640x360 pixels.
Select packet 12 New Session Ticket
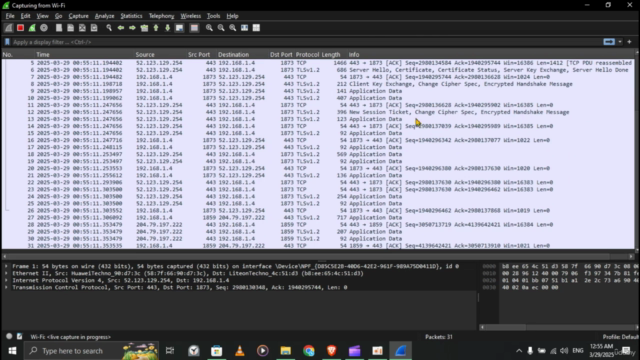point(318,112)
